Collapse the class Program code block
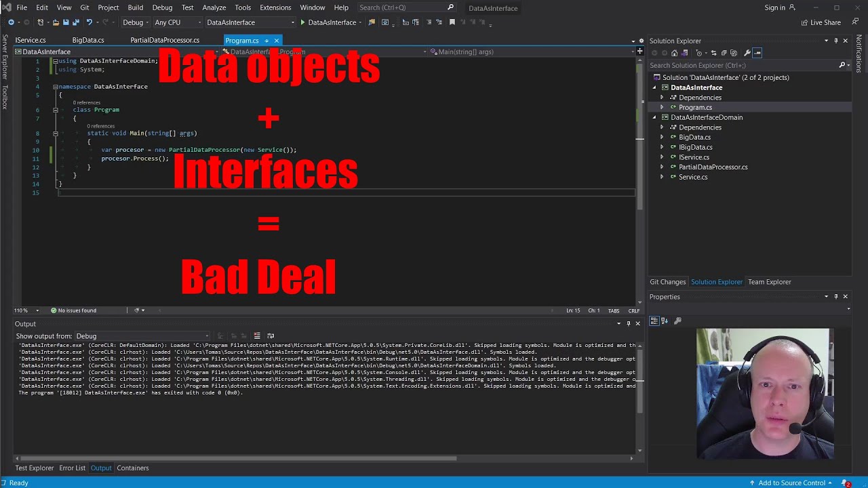 tap(56, 110)
